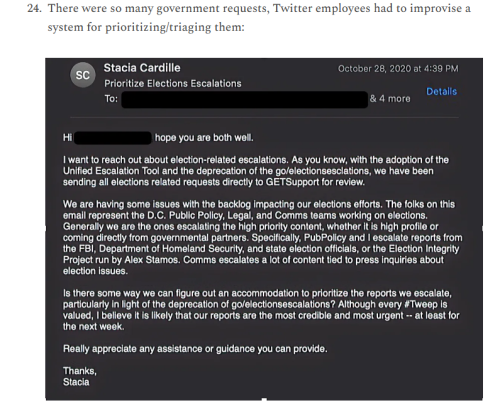Click the word GETSupport in the email
Screen dimensions: 500x415
(292, 182)
